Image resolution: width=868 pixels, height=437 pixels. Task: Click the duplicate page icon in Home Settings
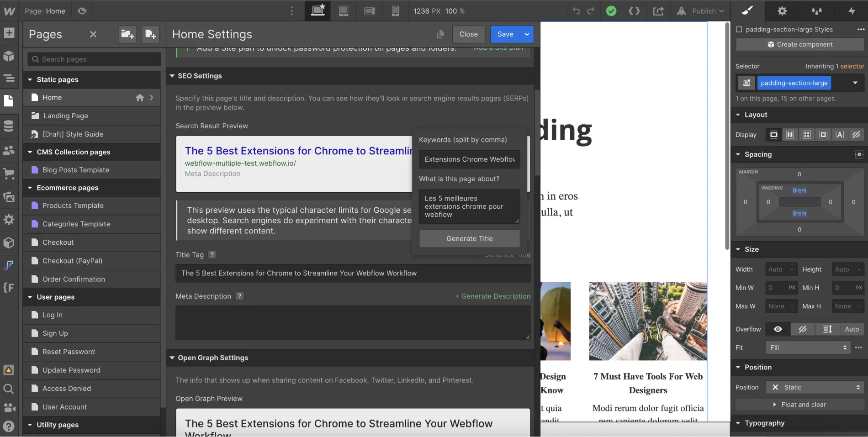(x=440, y=34)
